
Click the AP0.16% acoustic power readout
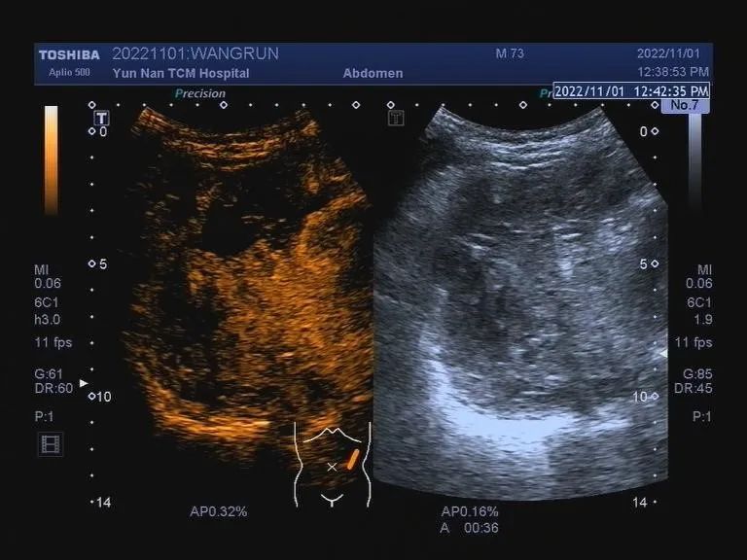(x=470, y=512)
